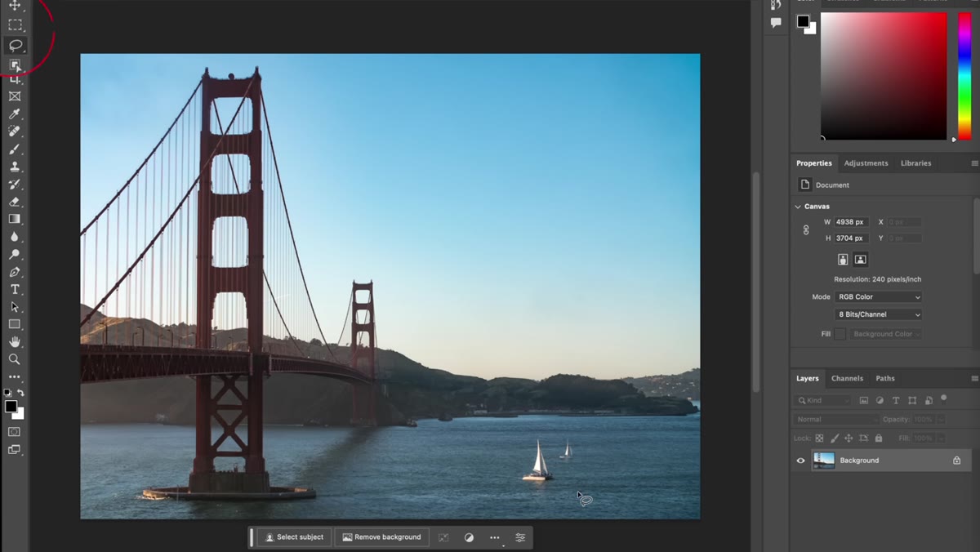Select the Dodge tool
The image size is (980, 552).
pos(15,254)
